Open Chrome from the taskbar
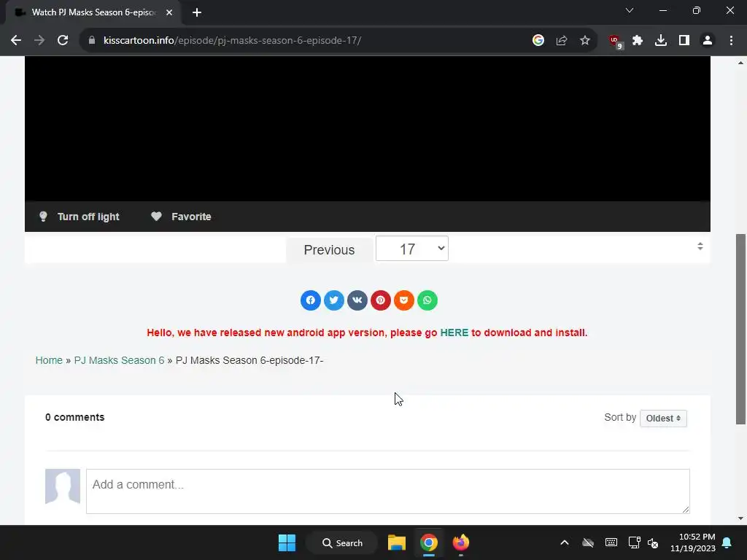This screenshot has height=560, width=747. [x=429, y=542]
